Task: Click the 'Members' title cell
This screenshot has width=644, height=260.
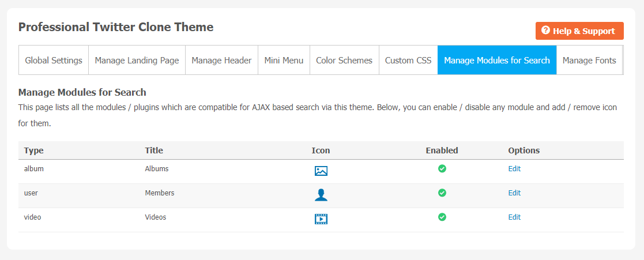Action: pyautogui.click(x=159, y=193)
